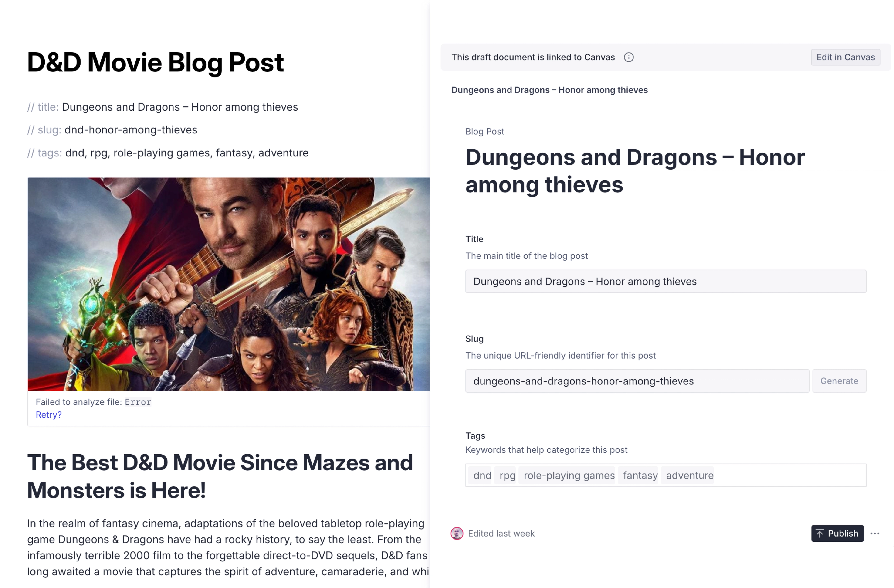Screen dimensions: 894x588
Task: Click the editor avatar icon
Action: 457,533
